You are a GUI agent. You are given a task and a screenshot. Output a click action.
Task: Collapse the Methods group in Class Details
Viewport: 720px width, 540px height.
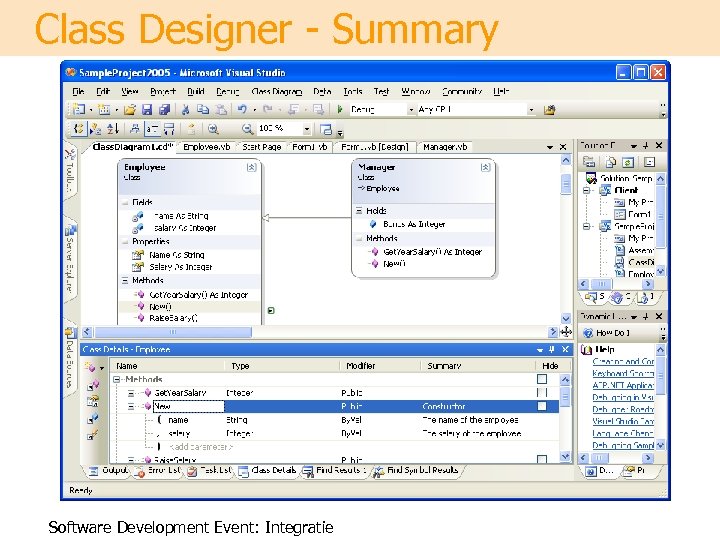coord(117,379)
